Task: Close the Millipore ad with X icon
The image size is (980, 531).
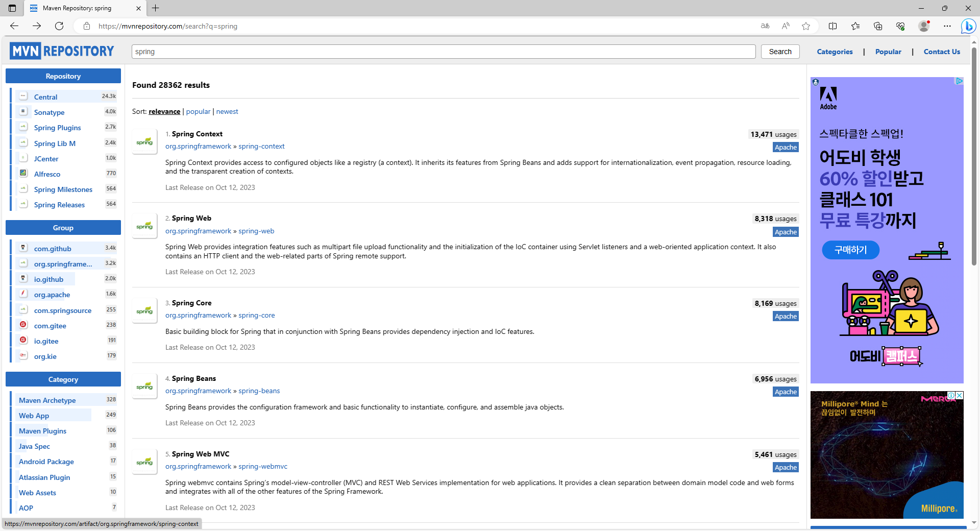Action: tap(960, 395)
